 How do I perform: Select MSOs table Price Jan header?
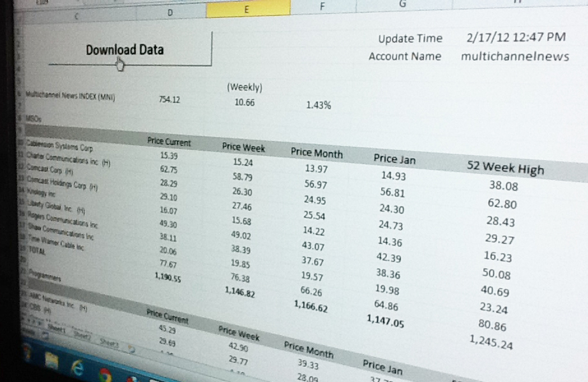395,159
